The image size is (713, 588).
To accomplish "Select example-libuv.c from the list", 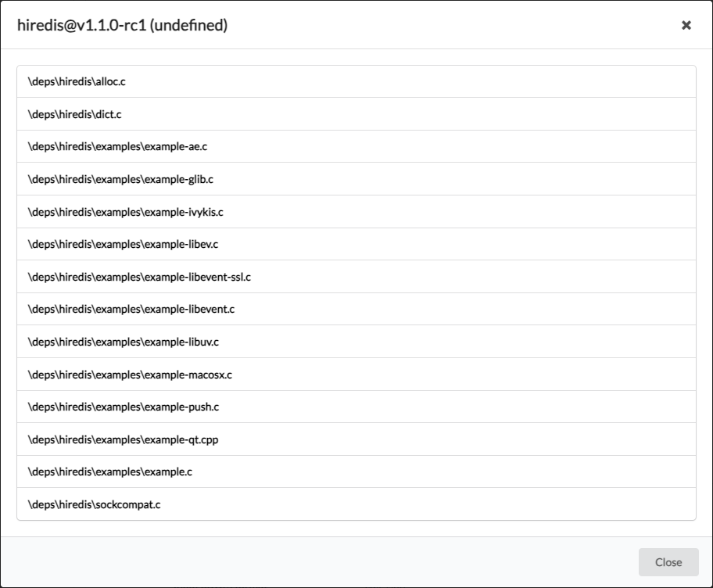I will [x=124, y=342].
